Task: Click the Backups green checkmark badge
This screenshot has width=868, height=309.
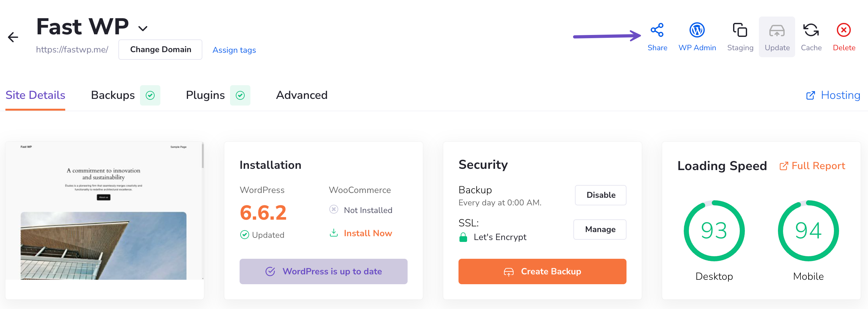Action: coord(150,96)
